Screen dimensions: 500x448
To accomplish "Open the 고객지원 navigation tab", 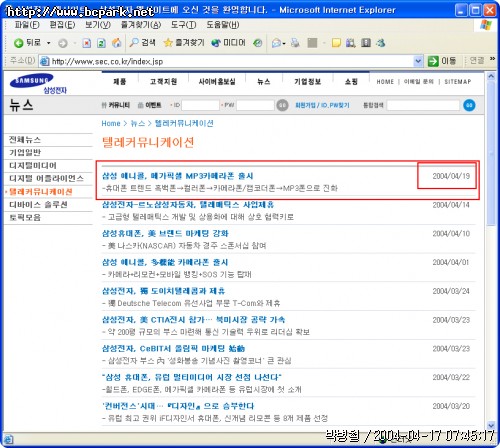I will click(163, 81).
